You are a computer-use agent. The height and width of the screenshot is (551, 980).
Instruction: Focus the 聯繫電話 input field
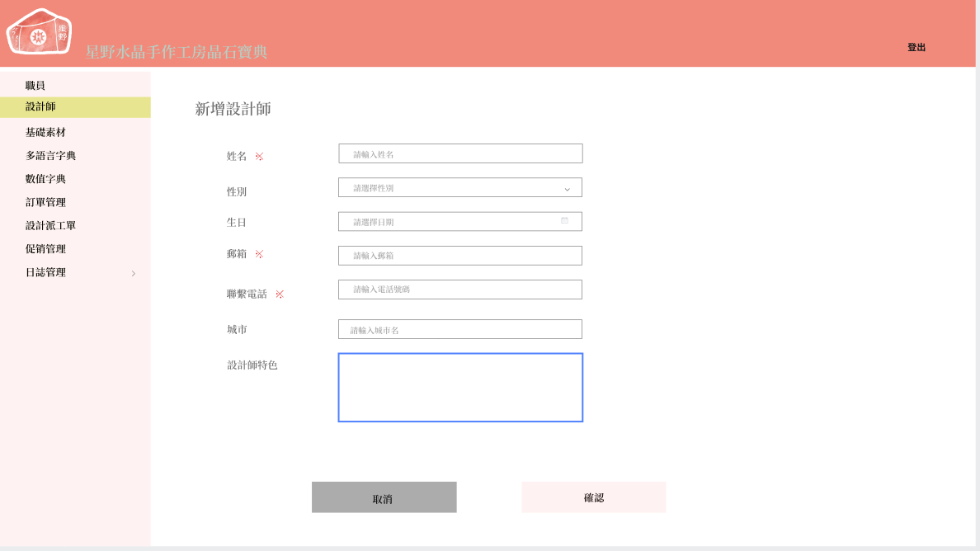(x=460, y=290)
